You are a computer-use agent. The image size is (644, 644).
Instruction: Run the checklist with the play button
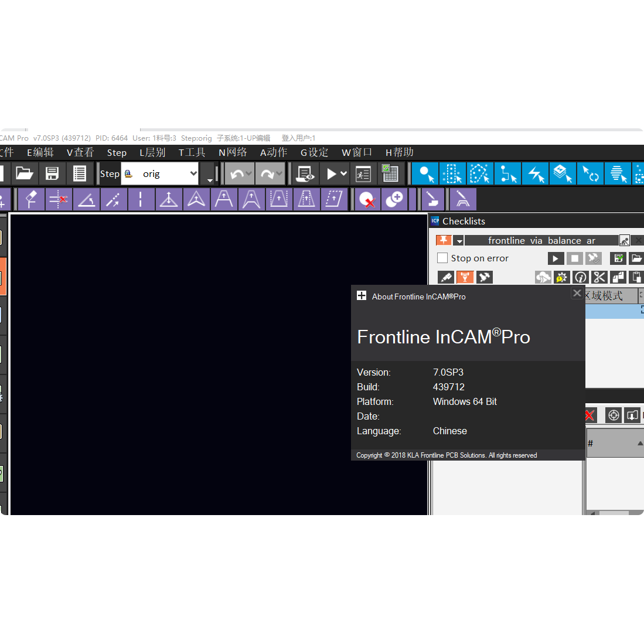556,258
